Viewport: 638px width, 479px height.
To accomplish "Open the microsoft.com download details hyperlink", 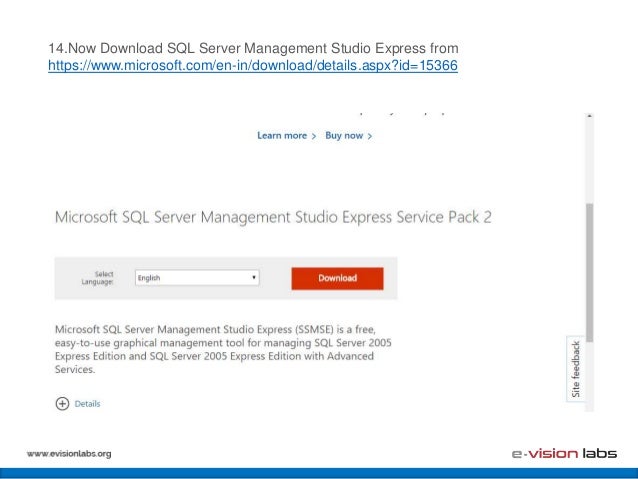I will 253,65.
